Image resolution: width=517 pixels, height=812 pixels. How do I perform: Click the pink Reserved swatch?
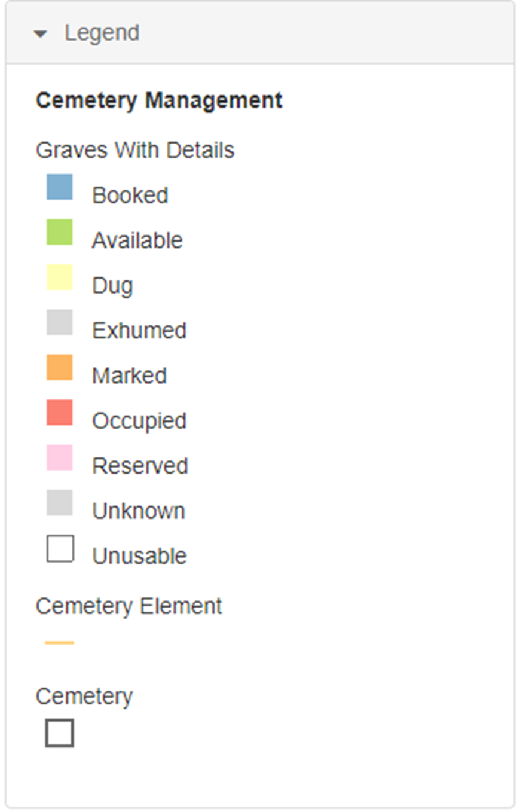tap(60, 458)
